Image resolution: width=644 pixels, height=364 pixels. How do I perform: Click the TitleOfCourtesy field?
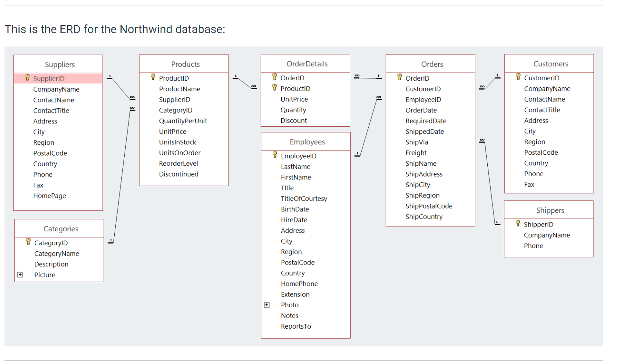[304, 199]
